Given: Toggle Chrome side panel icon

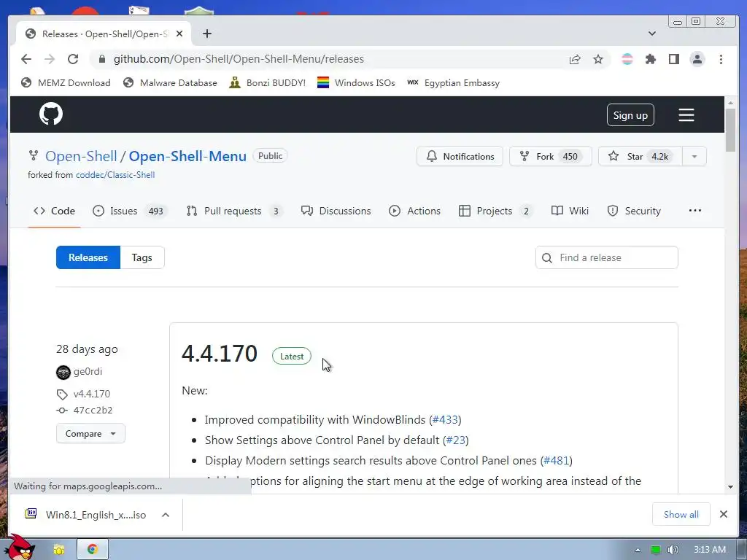Looking at the screenshot, I should (673, 59).
